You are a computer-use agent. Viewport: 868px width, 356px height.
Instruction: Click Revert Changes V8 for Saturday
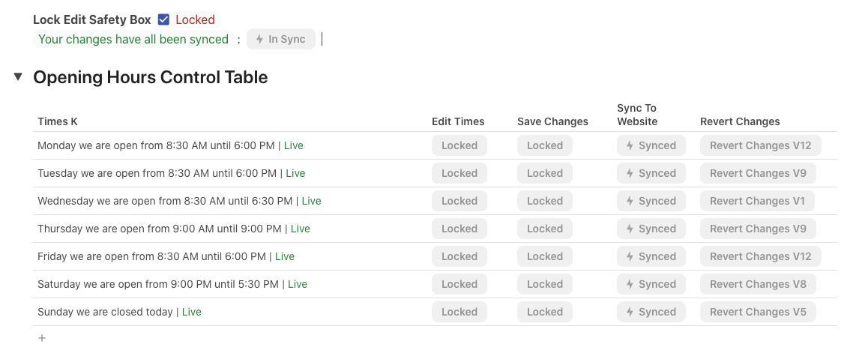click(x=758, y=284)
